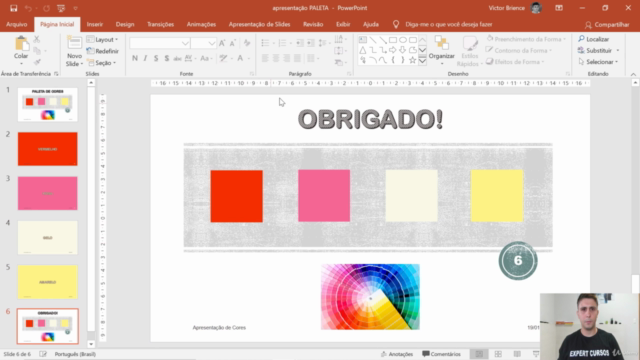
Task: Expand the shapes gallery More arrow
Action: coord(422,61)
